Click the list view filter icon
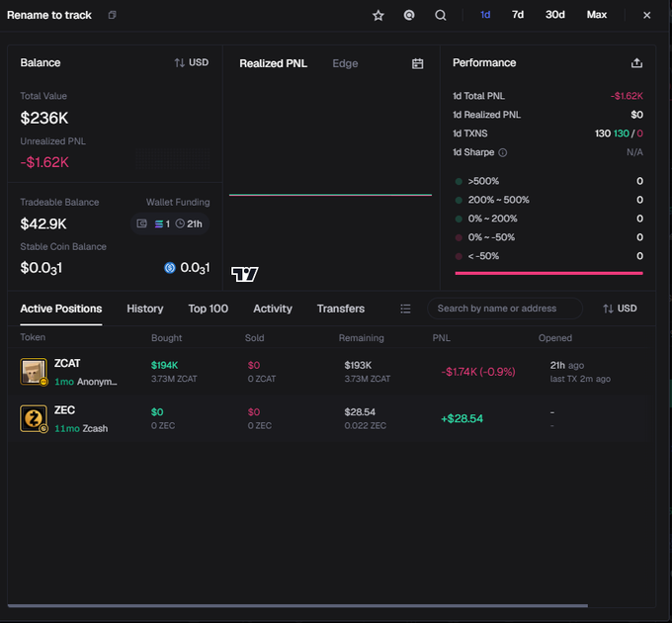The height and width of the screenshot is (623, 672). coord(405,309)
